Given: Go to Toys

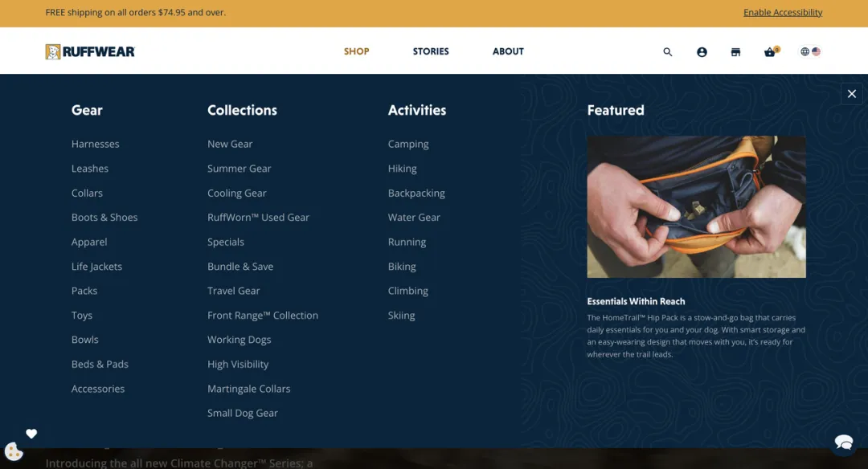Looking at the screenshot, I should pos(82,316).
